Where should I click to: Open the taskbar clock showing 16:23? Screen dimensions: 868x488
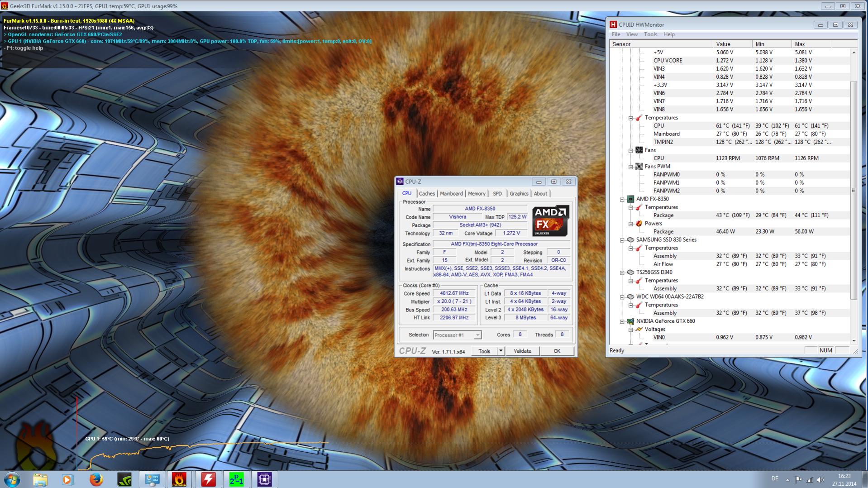coord(844,479)
